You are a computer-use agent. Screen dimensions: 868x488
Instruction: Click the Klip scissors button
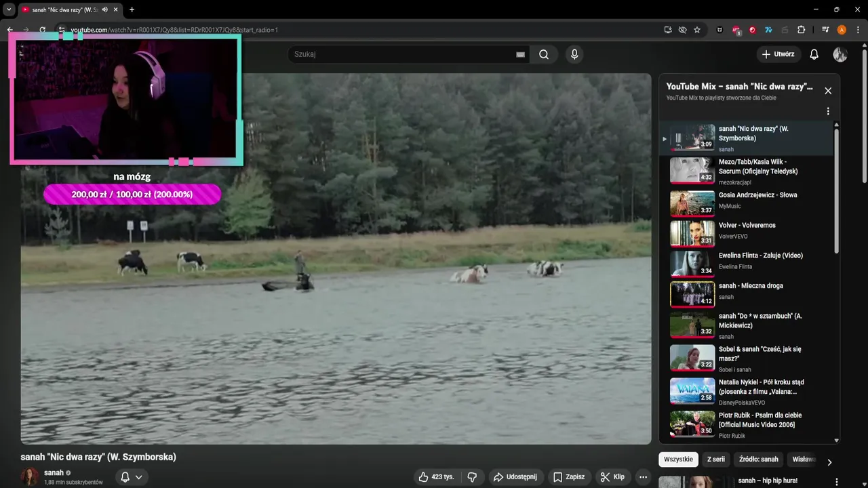click(x=612, y=477)
